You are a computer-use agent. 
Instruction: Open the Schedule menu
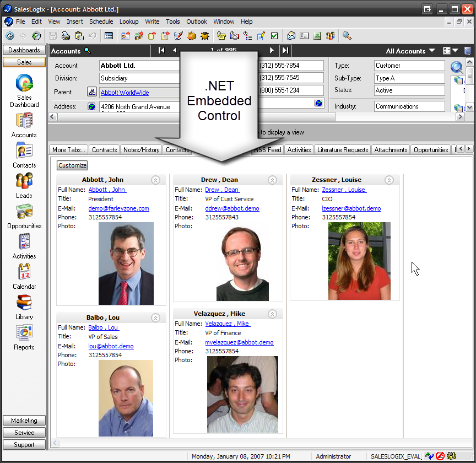101,21
